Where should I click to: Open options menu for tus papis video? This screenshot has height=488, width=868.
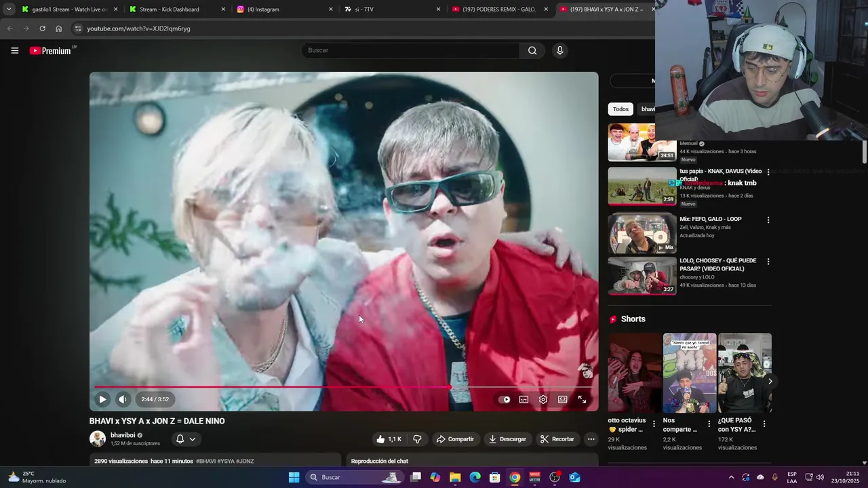[x=768, y=172]
